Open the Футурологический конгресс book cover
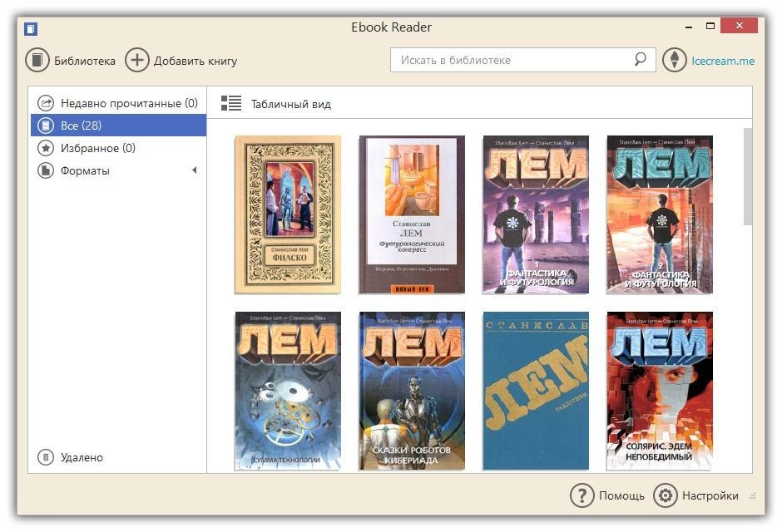 [x=412, y=214]
